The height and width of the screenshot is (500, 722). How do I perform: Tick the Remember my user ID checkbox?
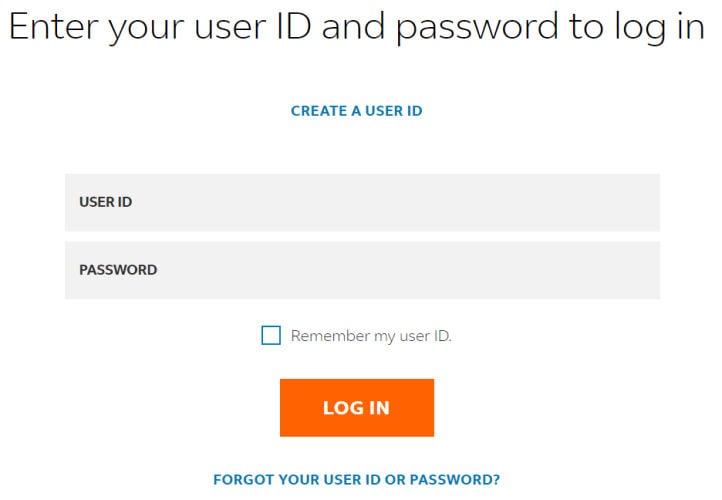271,335
